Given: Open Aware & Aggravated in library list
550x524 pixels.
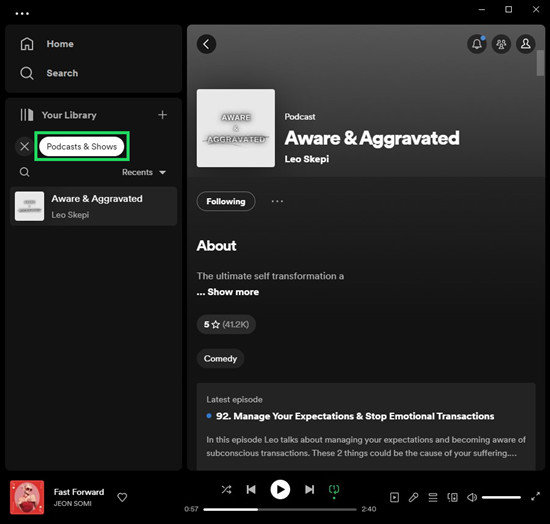Looking at the screenshot, I should click(x=94, y=206).
